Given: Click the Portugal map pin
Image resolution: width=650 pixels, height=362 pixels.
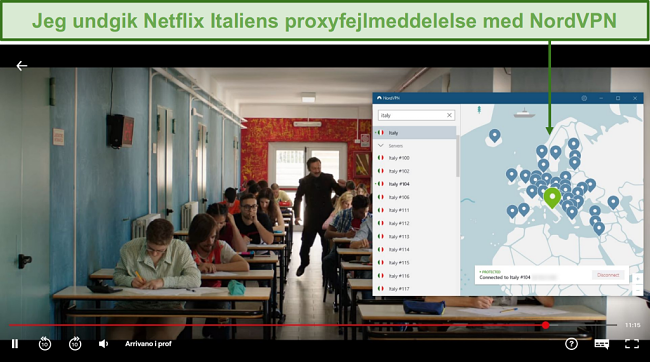Looking at the screenshot, I should [512, 211].
